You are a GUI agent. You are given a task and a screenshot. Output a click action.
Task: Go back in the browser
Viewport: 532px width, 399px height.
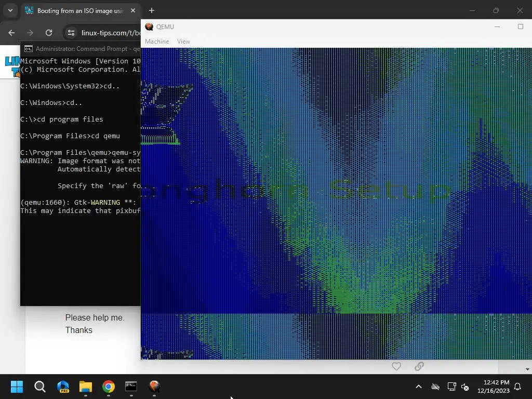11,33
